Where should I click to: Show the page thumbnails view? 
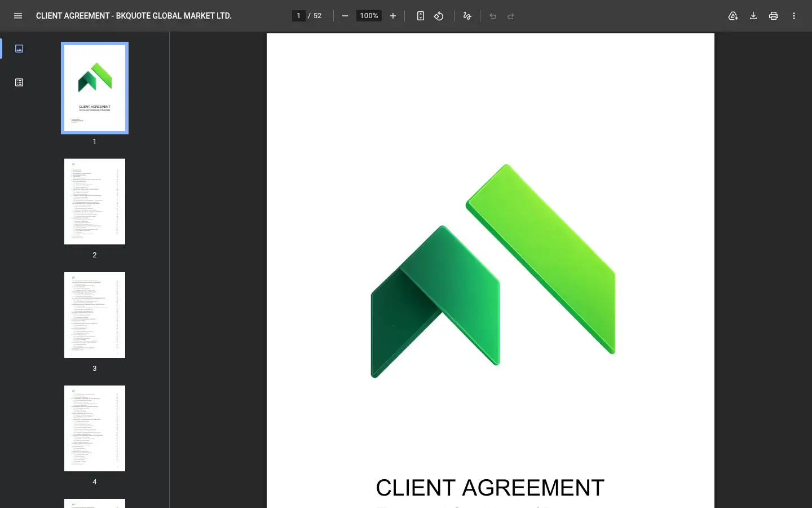click(x=19, y=49)
